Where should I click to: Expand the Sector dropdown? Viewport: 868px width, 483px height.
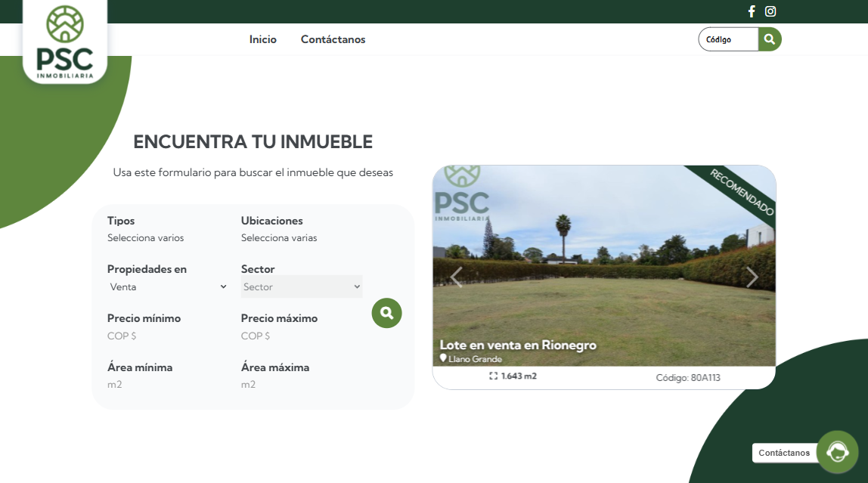[x=302, y=286]
